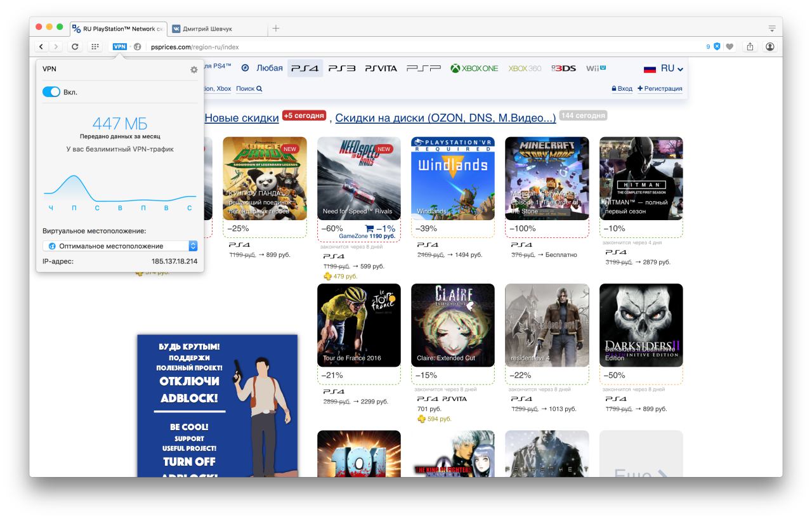The height and width of the screenshot is (519, 812).
Task: Open the Kung Fu Panda game cover
Action: tap(265, 178)
